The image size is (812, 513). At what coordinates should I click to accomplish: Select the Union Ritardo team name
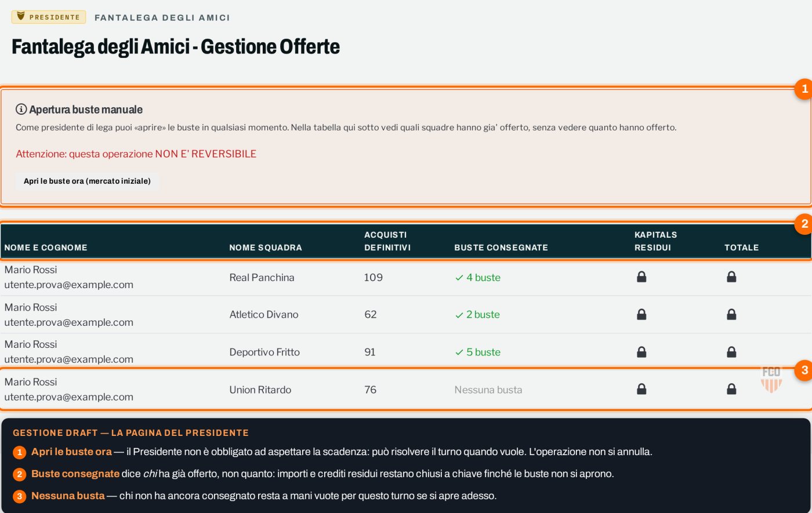(260, 390)
